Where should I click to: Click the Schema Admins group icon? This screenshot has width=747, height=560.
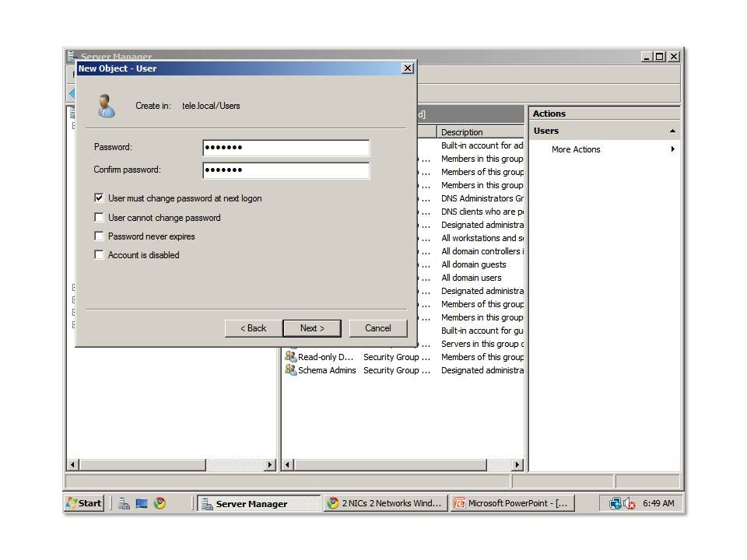pos(291,370)
